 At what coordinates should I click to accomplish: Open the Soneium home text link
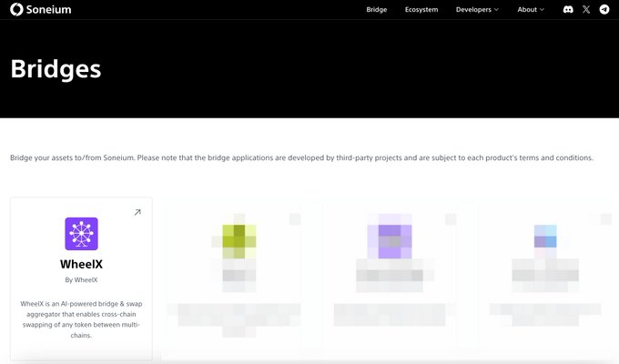tap(48, 9)
